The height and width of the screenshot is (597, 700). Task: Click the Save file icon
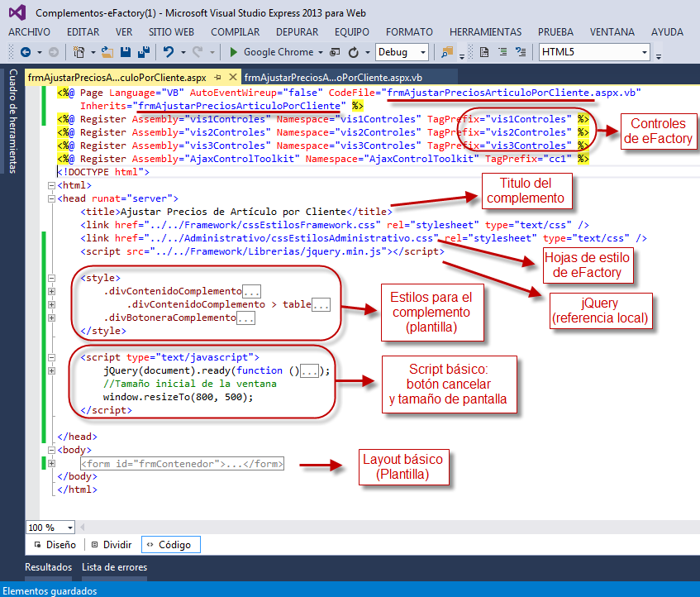126,52
